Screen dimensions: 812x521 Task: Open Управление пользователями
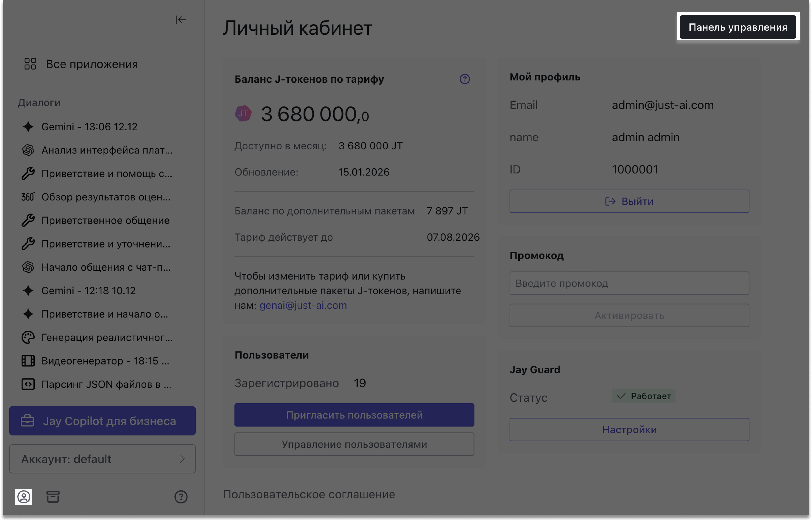354,444
